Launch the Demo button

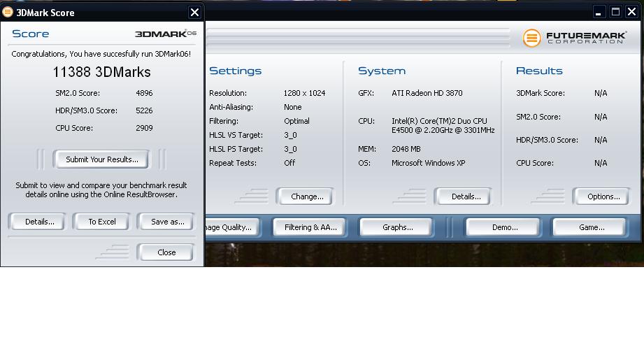[x=503, y=227]
